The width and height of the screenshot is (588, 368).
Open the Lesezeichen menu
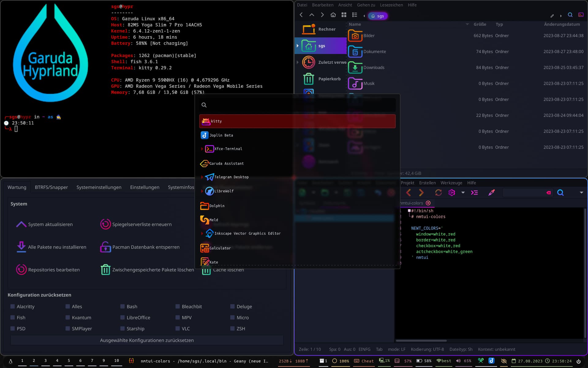391,5
